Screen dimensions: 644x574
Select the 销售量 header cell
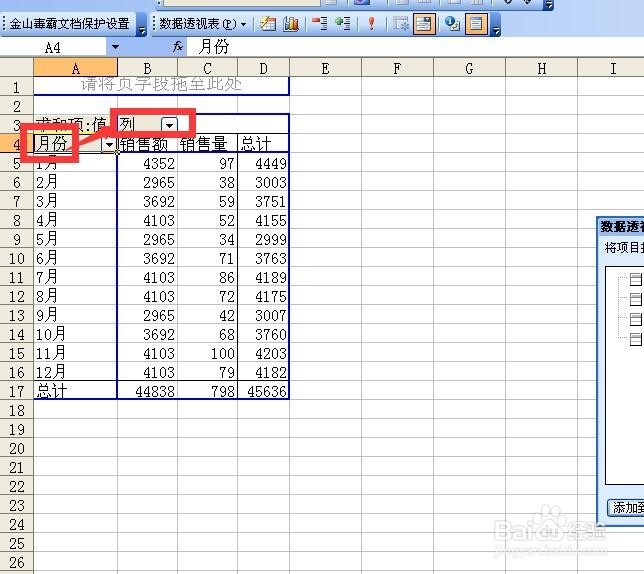coord(207,144)
